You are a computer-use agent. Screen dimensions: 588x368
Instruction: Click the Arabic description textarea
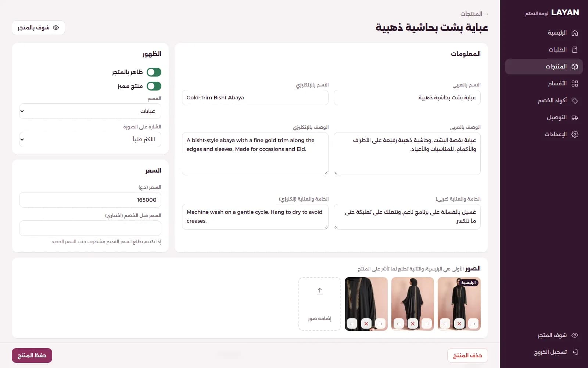[x=407, y=153]
